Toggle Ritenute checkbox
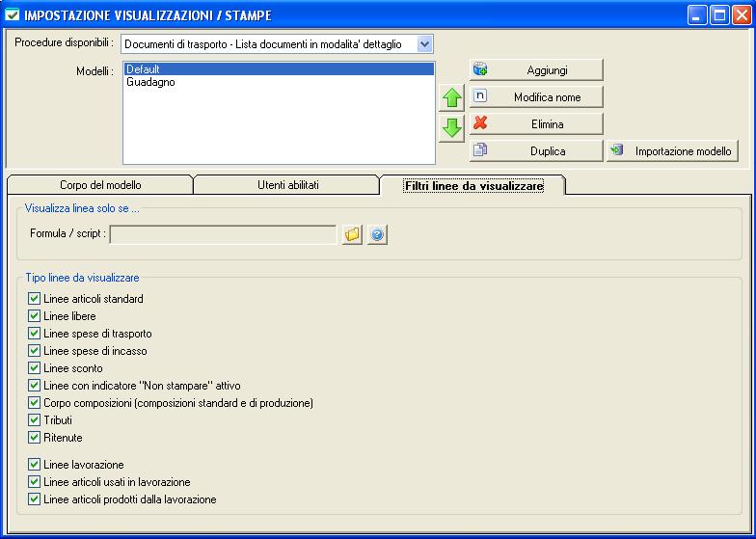The width and height of the screenshot is (756, 539). tap(34, 438)
